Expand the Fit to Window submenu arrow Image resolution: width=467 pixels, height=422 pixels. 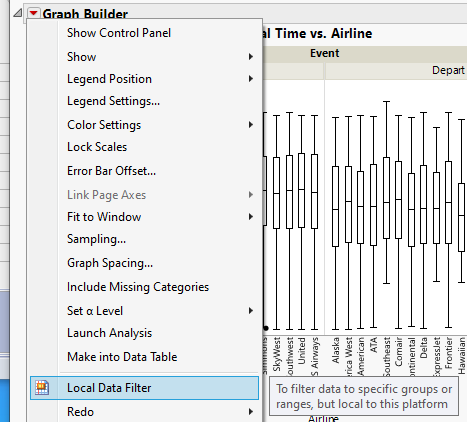click(250, 217)
